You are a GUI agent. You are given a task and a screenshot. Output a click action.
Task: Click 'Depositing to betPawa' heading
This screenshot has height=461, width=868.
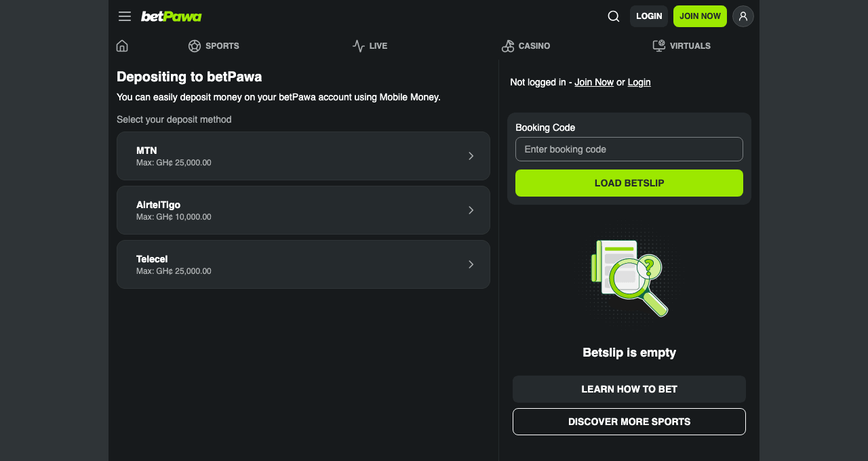click(x=189, y=77)
